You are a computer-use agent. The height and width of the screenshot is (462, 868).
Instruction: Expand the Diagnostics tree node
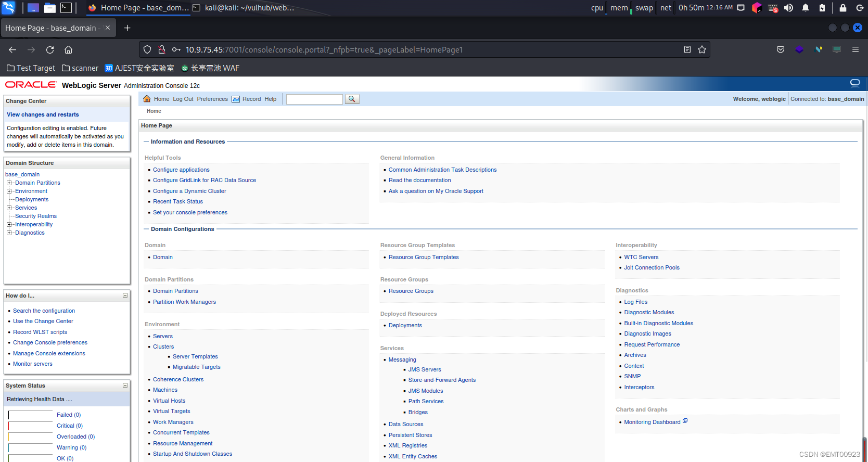click(x=9, y=233)
